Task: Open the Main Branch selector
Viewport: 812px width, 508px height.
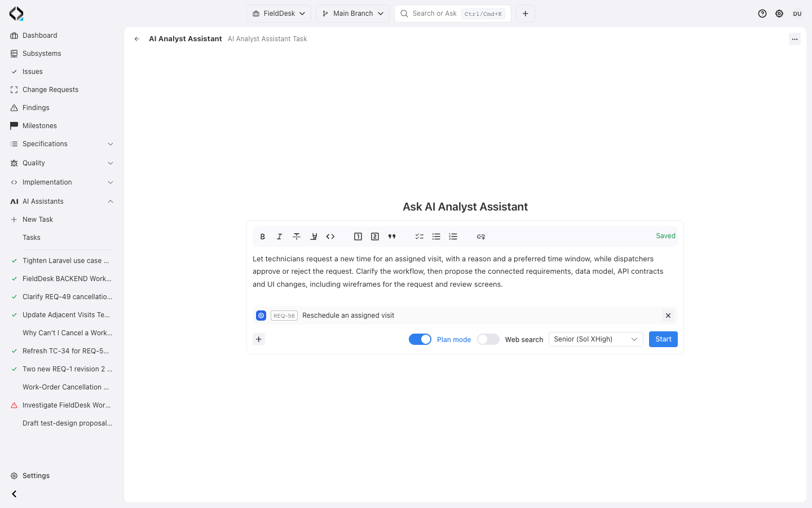Action: [353, 14]
